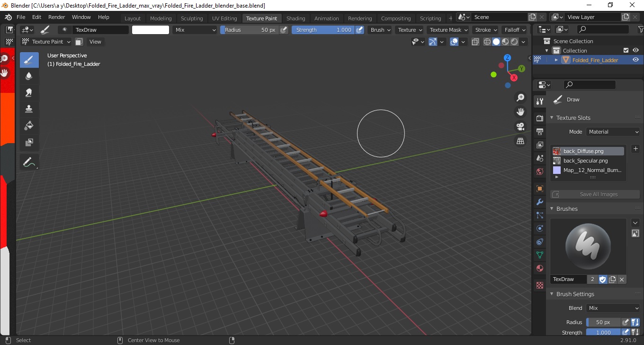Open the Texture properties tab
Screen dimensions: 644x345
pyautogui.click(x=539, y=285)
